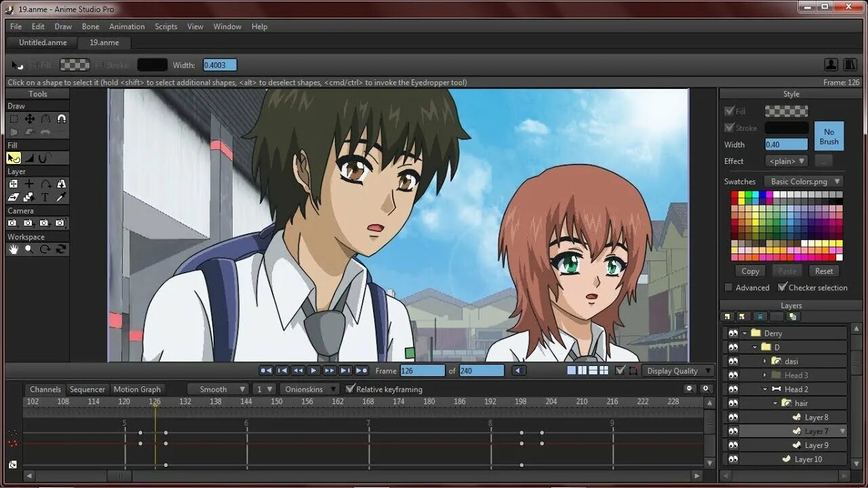
Task: Open the Basic Colors.png swatches dropdown
Action: tap(804, 182)
